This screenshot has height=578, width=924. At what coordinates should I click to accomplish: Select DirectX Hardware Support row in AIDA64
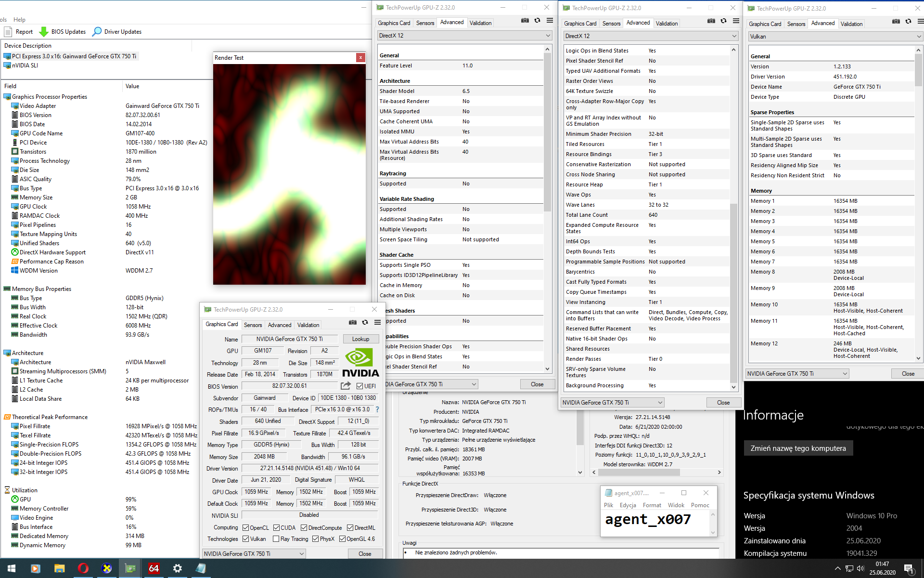click(x=52, y=252)
